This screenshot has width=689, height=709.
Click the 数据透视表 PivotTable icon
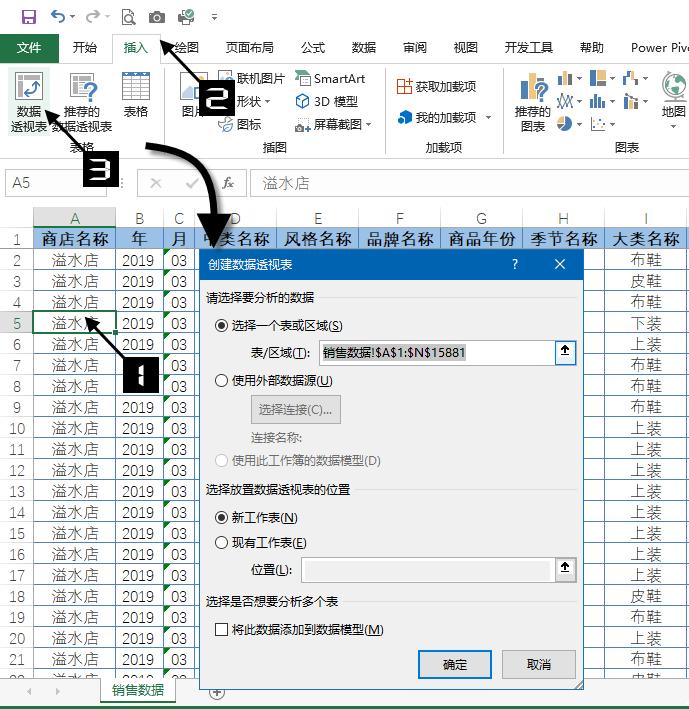coord(29,102)
